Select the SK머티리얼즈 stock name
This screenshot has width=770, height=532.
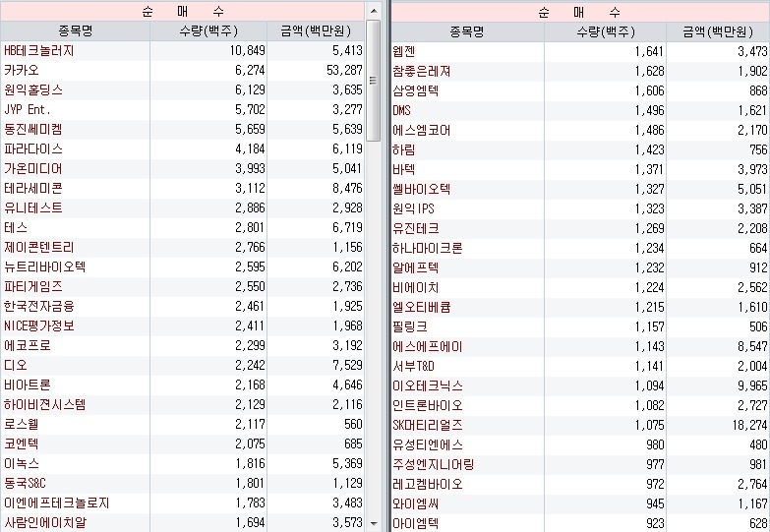427,425
